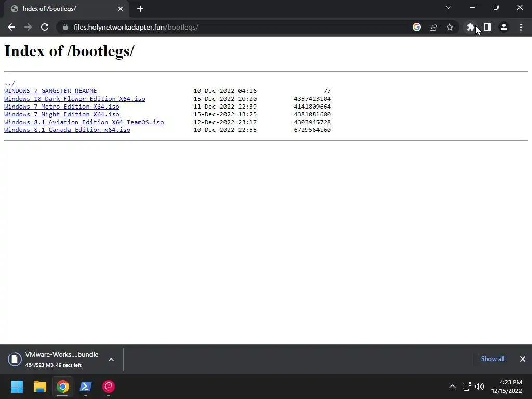Screen dimensions: 532x399
Task: Open Chrome's three-dot menu
Action: 521,27
